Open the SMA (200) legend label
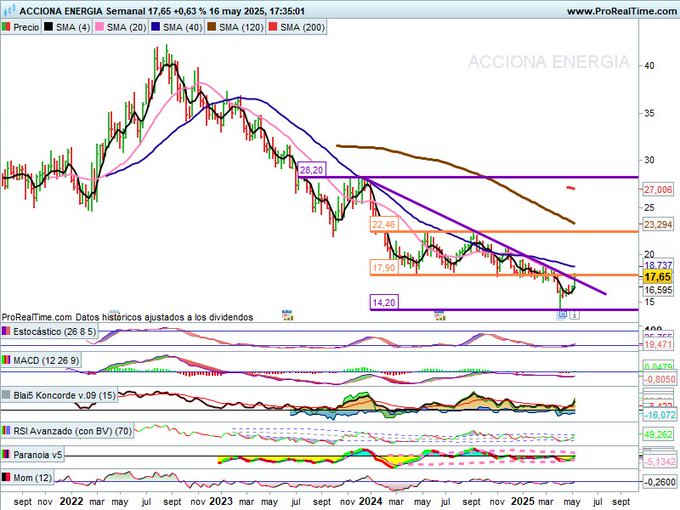This screenshot has height=510, width=680. tap(302, 27)
